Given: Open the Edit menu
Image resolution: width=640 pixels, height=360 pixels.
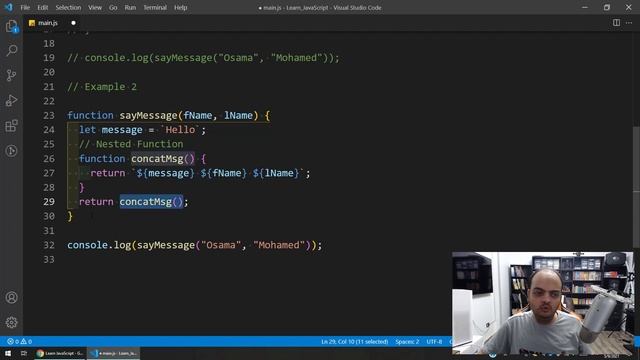Looking at the screenshot, I should point(42,7).
